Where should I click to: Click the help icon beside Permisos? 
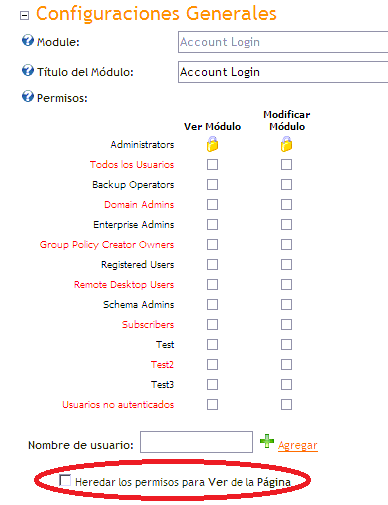(28, 96)
